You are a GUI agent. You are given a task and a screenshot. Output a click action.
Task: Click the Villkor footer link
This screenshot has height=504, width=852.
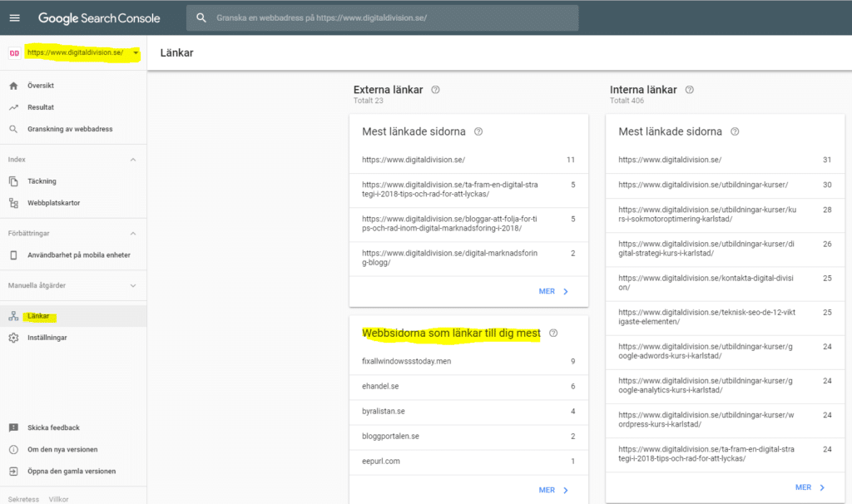(x=59, y=499)
